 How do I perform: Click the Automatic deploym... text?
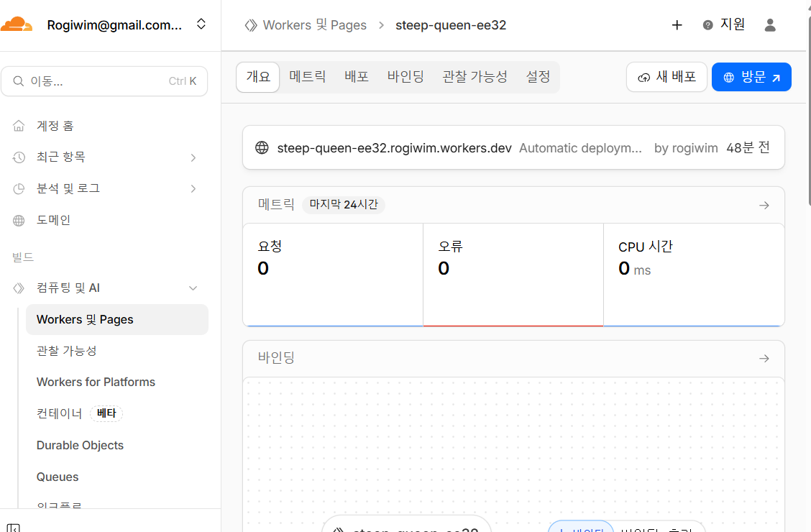click(580, 148)
